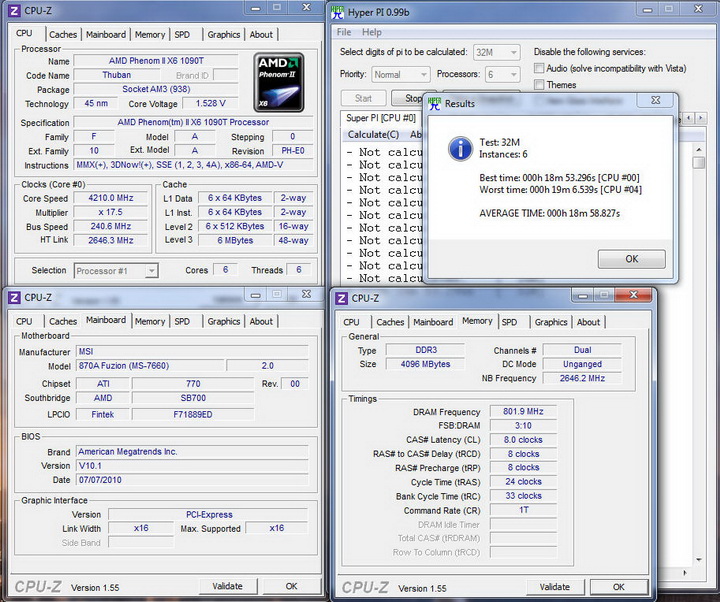The width and height of the screenshot is (720, 602).
Task: Click the CPU-Z app icon in top-left window title bar
Action: [14, 10]
